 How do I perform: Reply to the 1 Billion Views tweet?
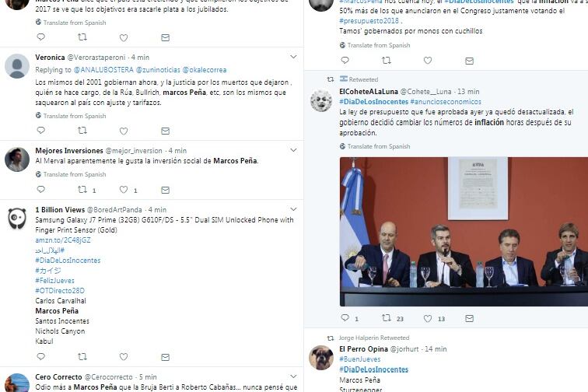41,356
